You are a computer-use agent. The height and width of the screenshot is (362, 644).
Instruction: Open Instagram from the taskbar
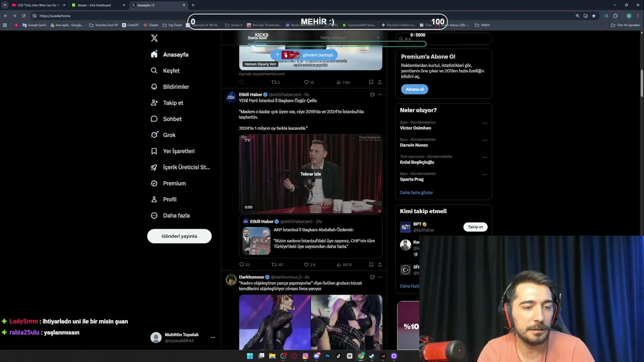point(305,356)
